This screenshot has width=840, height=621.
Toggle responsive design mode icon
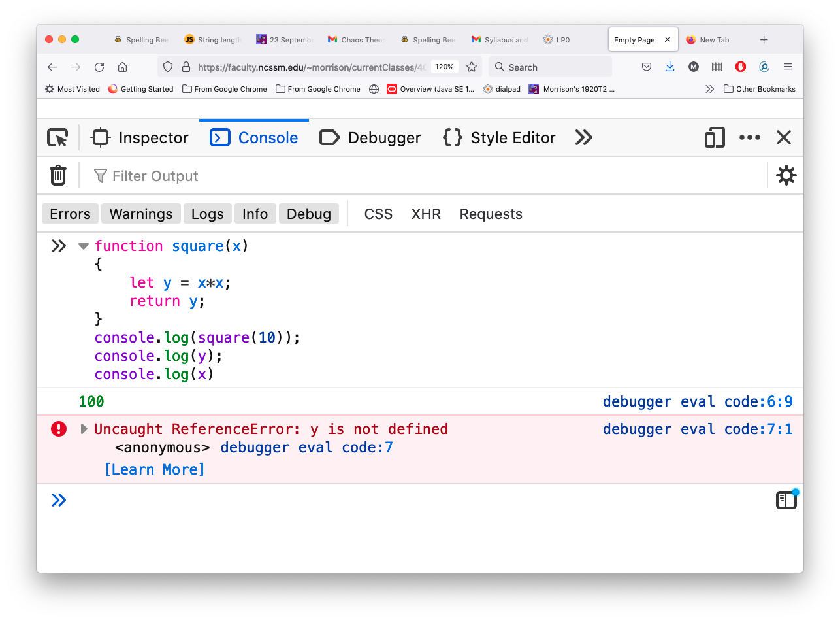tap(715, 138)
